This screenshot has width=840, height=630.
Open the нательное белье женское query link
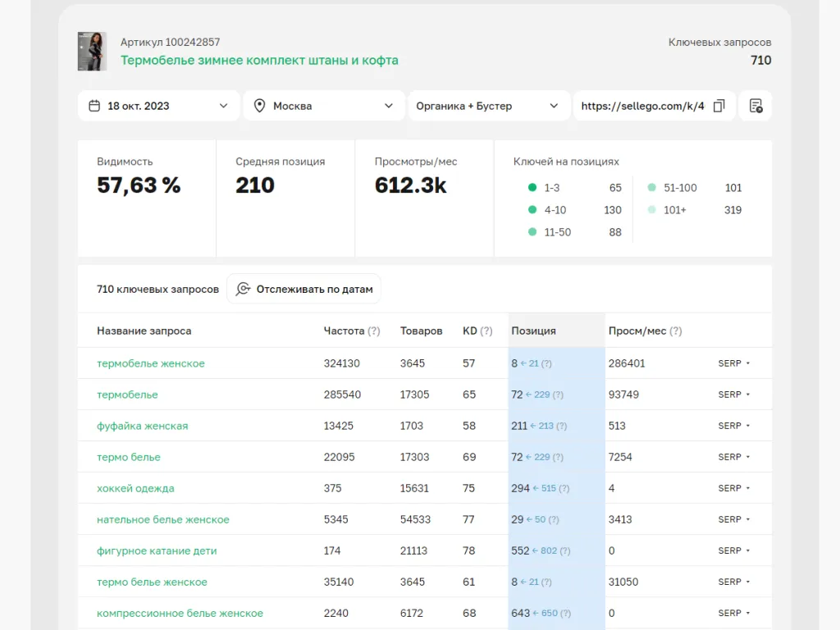point(163,519)
